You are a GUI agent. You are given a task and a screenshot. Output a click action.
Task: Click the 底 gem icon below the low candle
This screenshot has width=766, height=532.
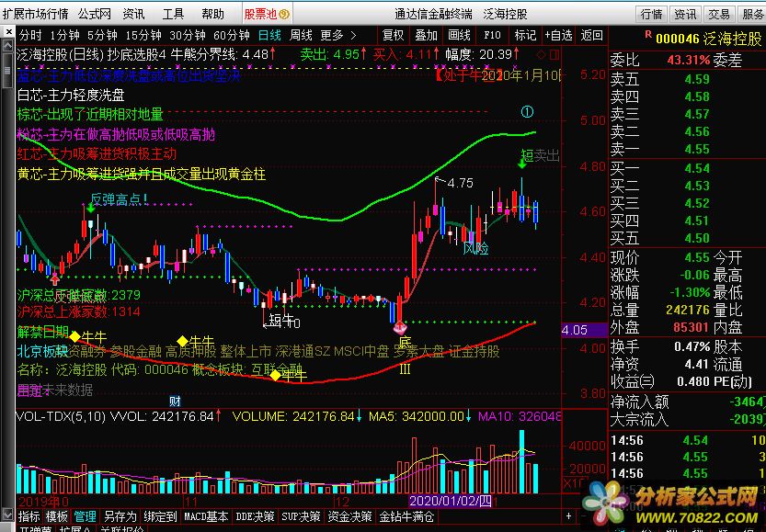pyautogui.click(x=400, y=327)
